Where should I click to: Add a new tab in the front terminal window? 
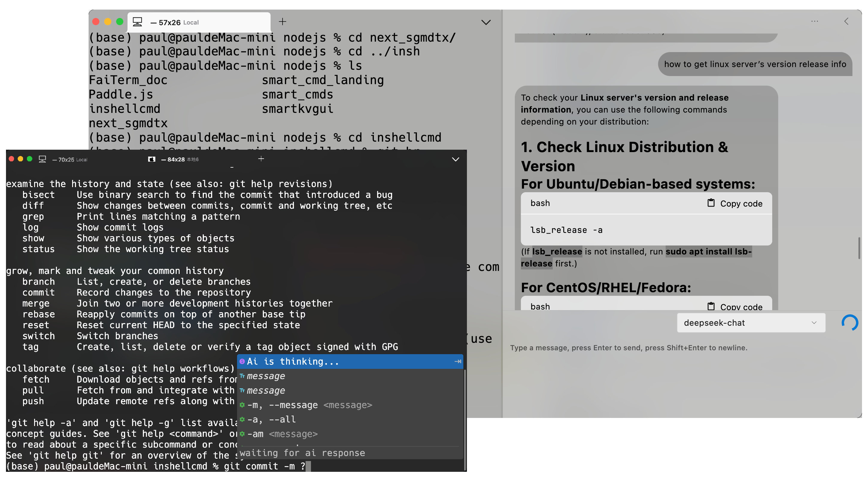click(261, 159)
